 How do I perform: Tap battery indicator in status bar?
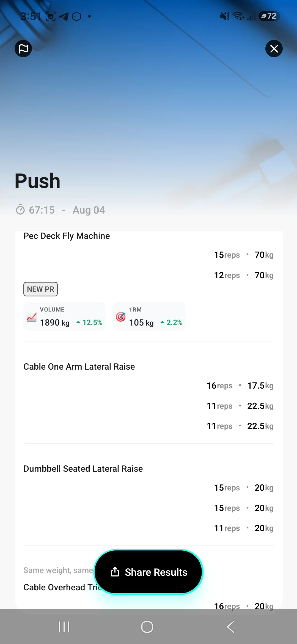pyautogui.click(x=269, y=16)
